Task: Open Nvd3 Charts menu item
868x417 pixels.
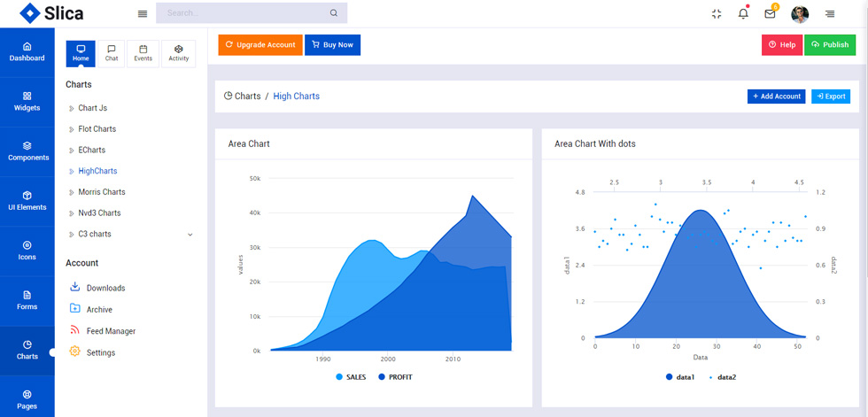Action: pos(99,212)
